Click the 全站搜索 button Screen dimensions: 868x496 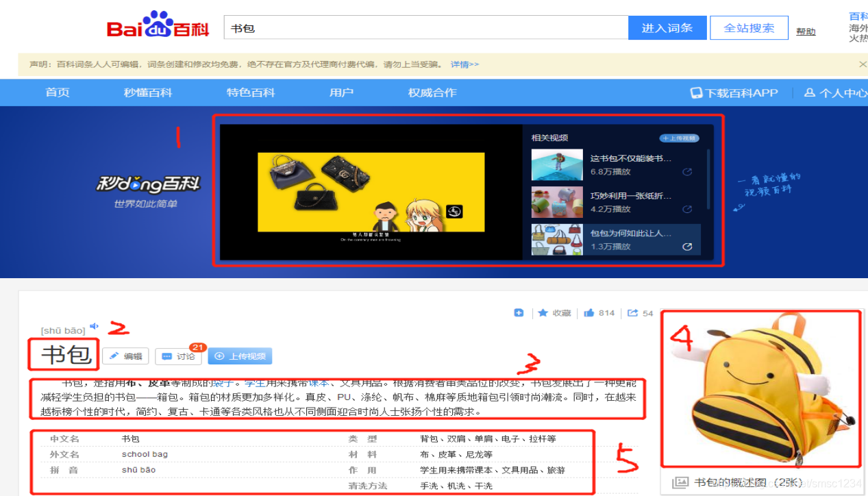click(x=748, y=27)
